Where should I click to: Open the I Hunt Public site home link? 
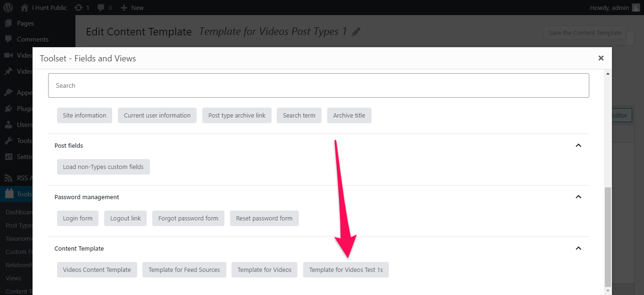tap(44, 8)
